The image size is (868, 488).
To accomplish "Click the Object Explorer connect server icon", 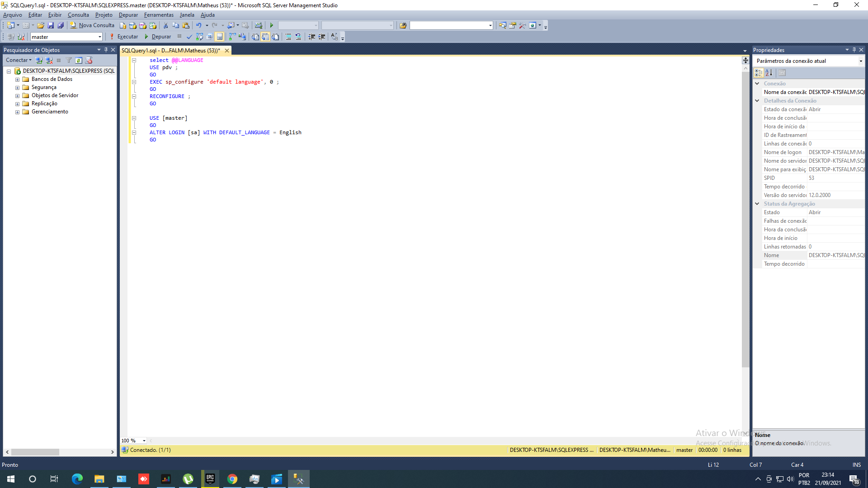I will (39, 60).
